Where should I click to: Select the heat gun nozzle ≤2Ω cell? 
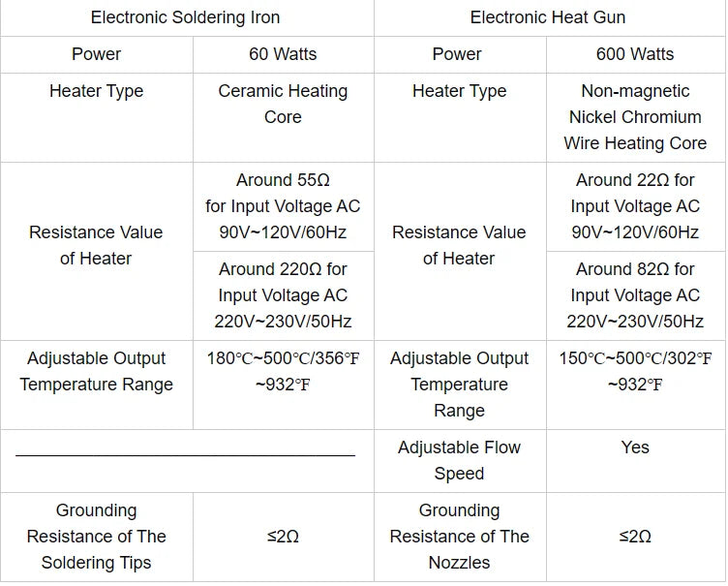[636, 538]
